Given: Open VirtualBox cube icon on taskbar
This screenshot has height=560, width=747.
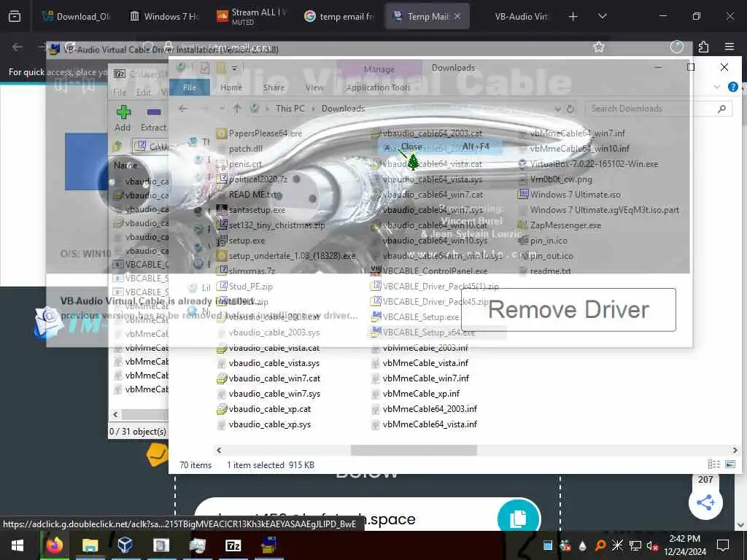Looking at the screenshot, I should 125,545.
